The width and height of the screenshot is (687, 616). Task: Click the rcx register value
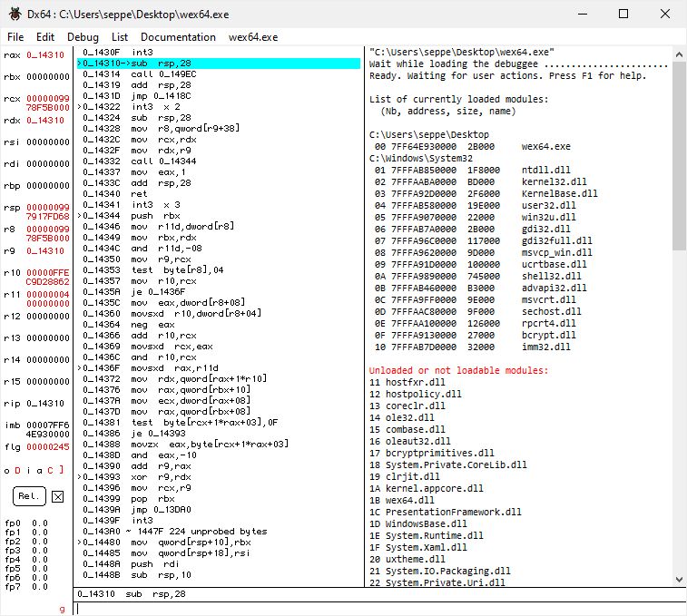click(x=48, y=103)
